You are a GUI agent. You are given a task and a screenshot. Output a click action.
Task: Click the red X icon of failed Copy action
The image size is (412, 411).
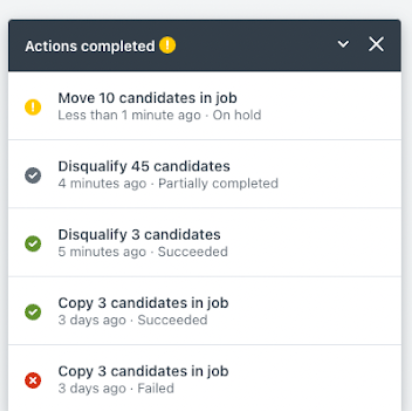point(33,380)
